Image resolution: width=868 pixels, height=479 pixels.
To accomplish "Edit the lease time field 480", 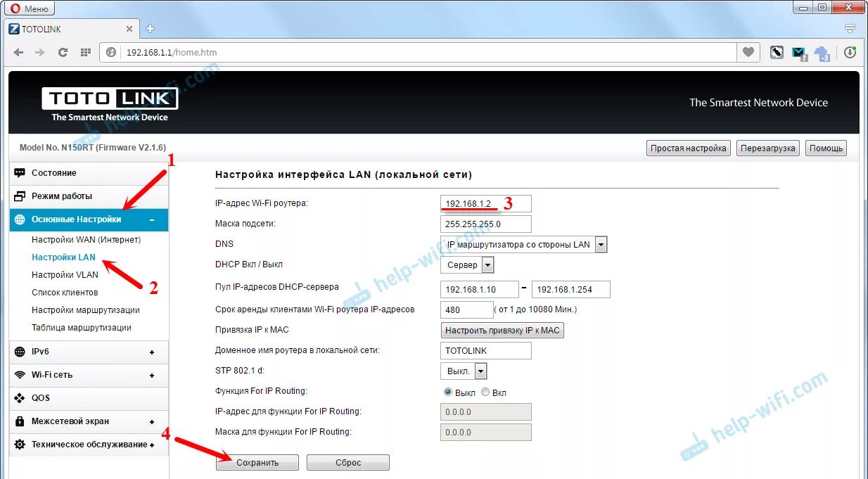I will (x=467, y=309).
